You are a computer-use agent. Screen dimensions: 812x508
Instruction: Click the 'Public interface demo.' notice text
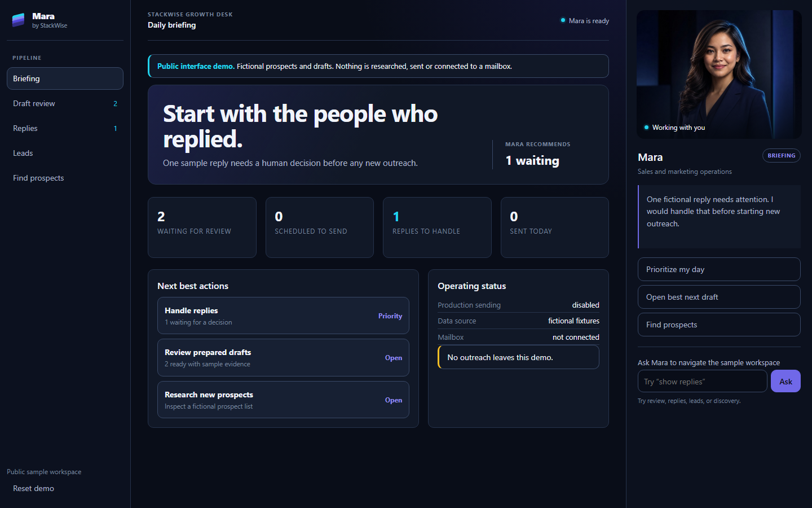coord(196,66)
